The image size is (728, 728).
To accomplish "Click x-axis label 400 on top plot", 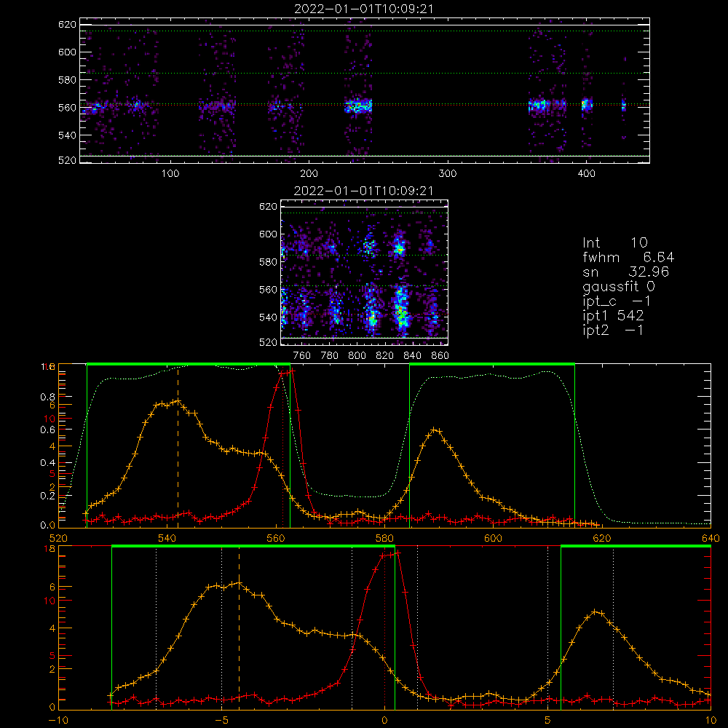I will (x=586, y=174).
